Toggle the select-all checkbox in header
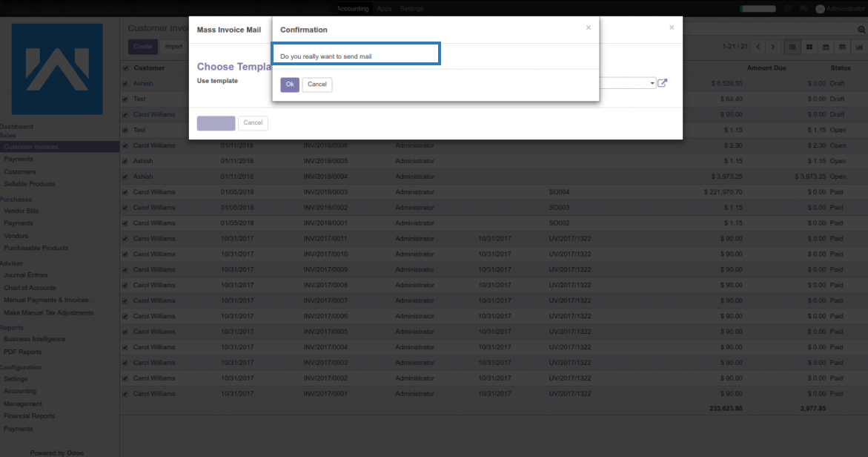The height and width of the screenshot is (457, 868). tap(126, 68)
